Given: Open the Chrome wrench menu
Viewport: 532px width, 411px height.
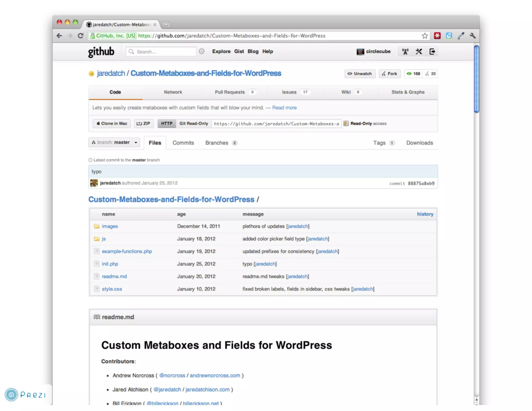Looking at the screenshot, I should click(473, 36).
